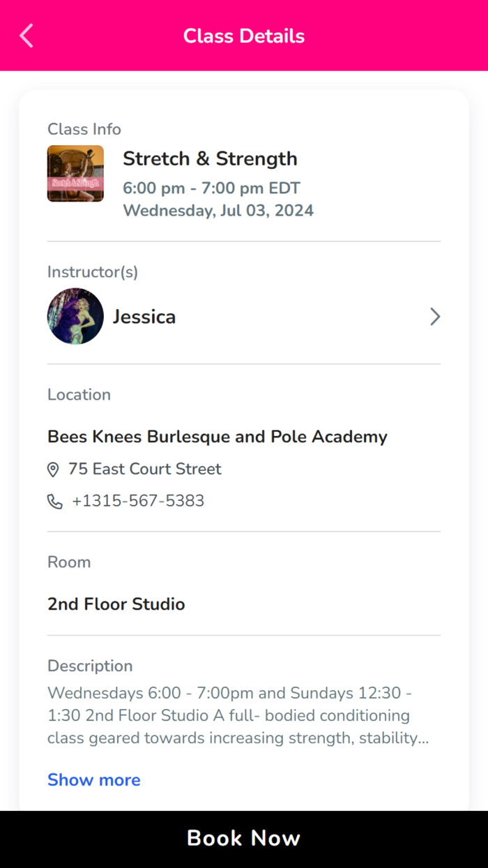The image size is (488, 868).
Task: Click Bees Knees Burlesque and Pole Academy
Action: [218, 437]
